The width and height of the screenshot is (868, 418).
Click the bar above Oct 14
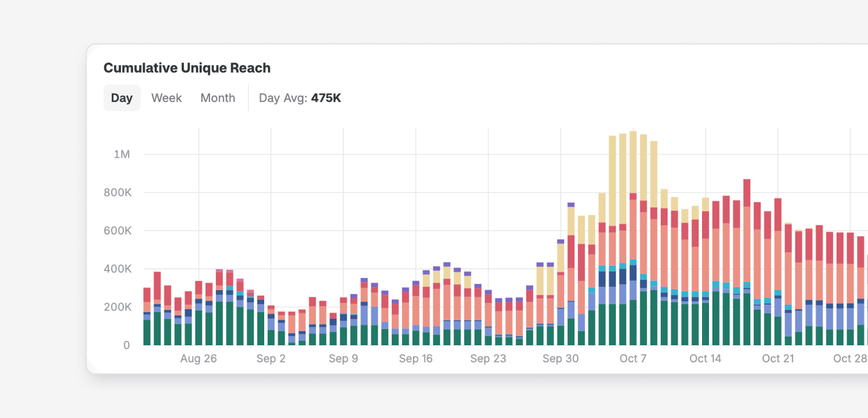(x=705, y=271)
